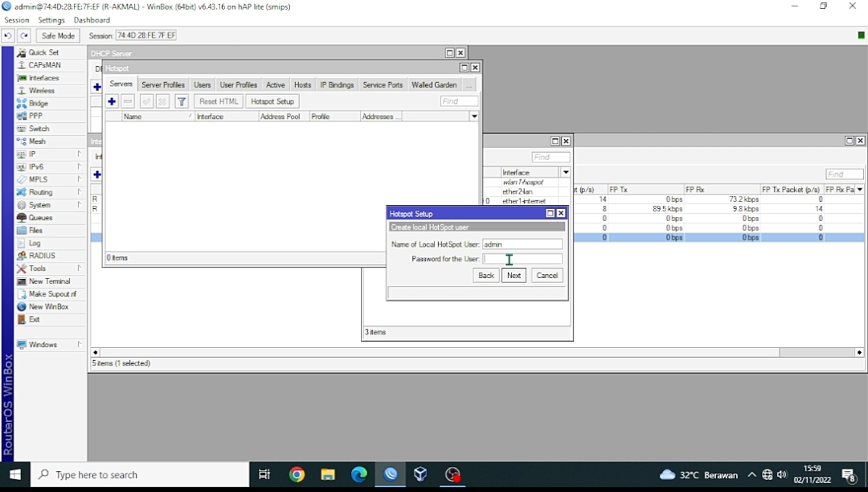Open Session menu

(x=17, y=20)
